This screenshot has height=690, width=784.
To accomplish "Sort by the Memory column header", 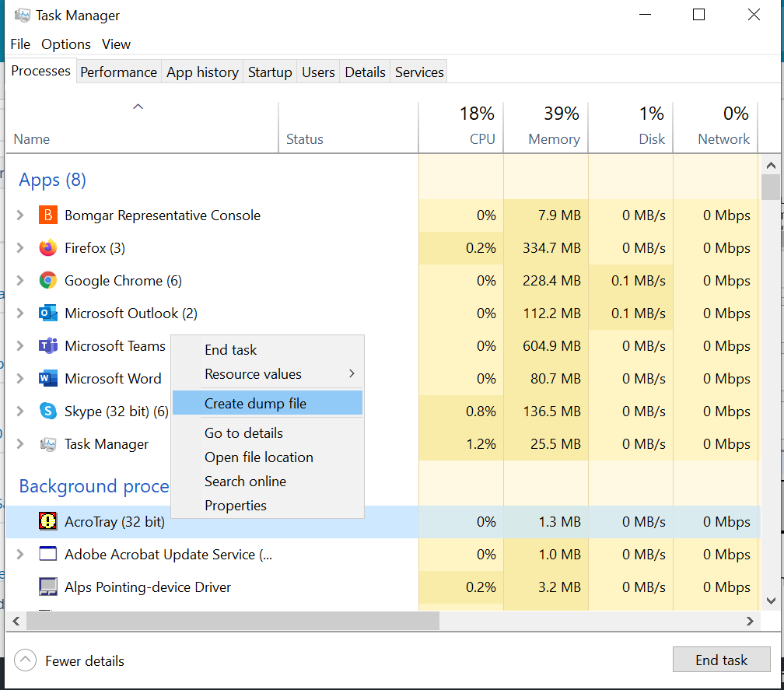I will tap(545, 128).
